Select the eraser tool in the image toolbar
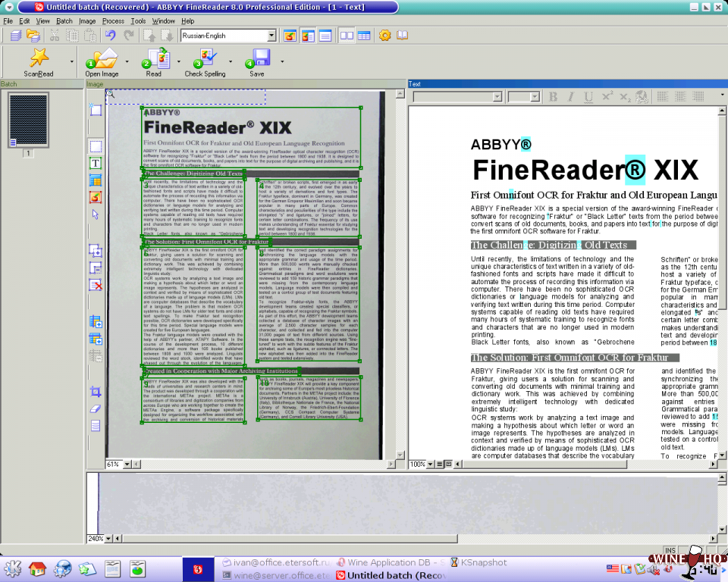Viewport: 728px width, 582px height. click(96, 408)
